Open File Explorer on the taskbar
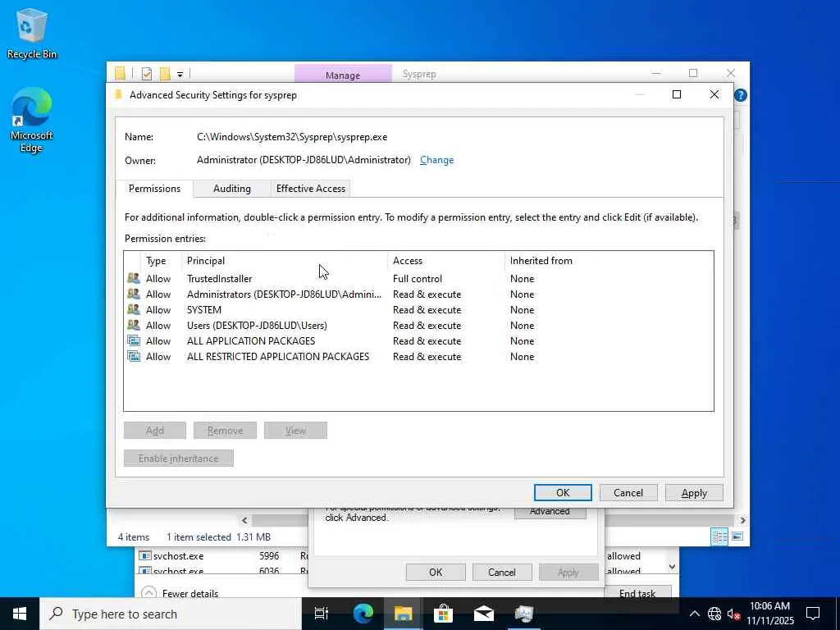Viewport: 840px width, 630px height. point(403,614)
